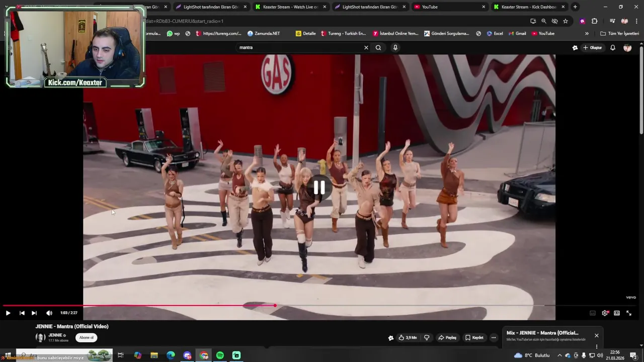Open the Gönderi Sorgulama bookmark
The image size is (644, 362).
(x=447, y=34)
